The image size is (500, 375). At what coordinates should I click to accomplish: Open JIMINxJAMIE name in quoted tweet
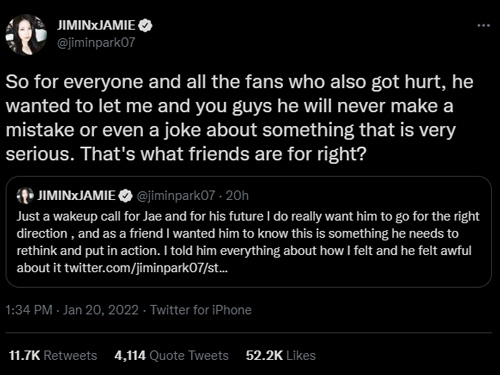click(76, 196)
